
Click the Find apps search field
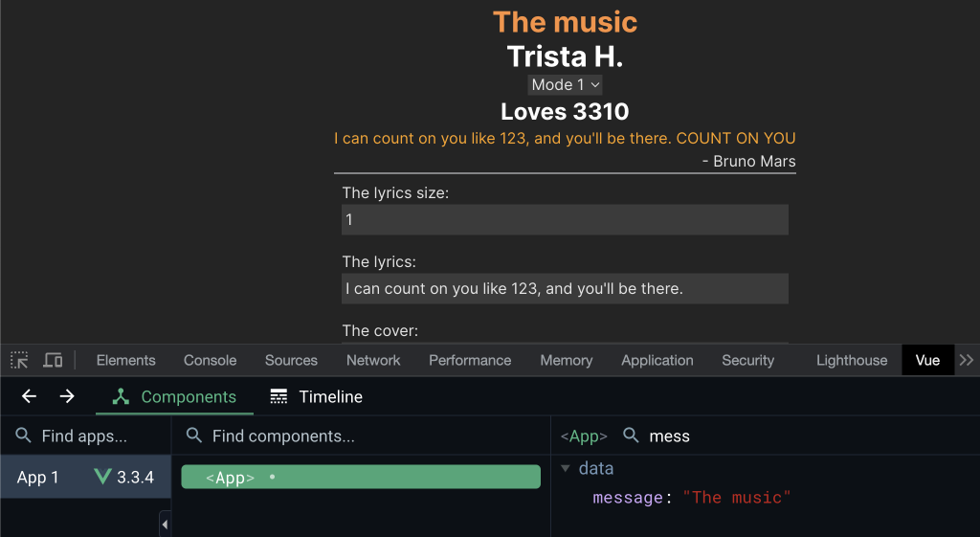click(x=84, y=436)
